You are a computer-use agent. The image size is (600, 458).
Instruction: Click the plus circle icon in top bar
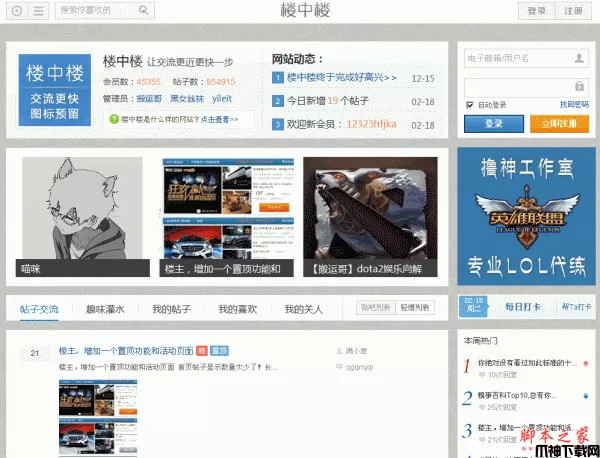click(x=17, y=11)
